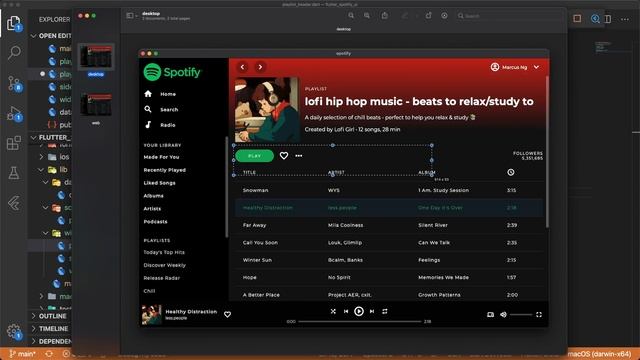
Task: Expand TIMELINE section
Action: pos(49,329)
